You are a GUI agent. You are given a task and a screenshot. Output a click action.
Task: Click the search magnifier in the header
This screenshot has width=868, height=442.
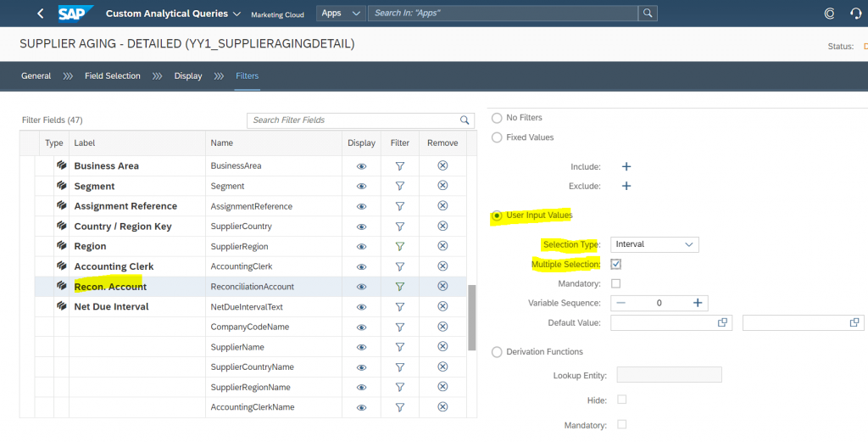click(648, 14)
